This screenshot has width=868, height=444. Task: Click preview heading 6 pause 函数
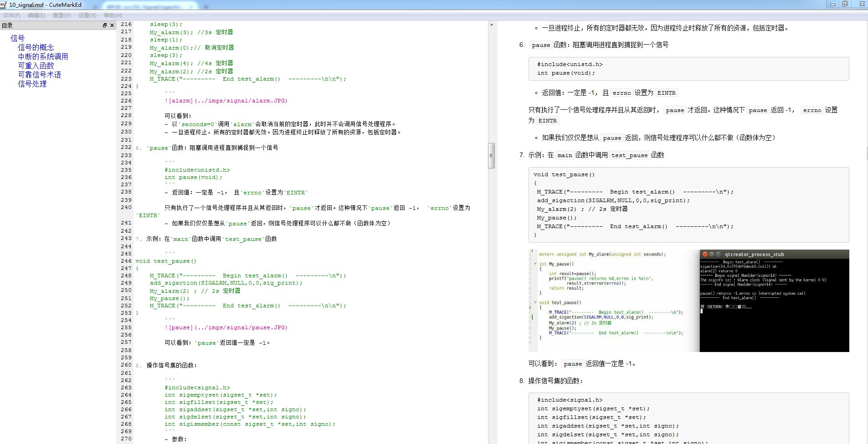(x=600, y=45)
